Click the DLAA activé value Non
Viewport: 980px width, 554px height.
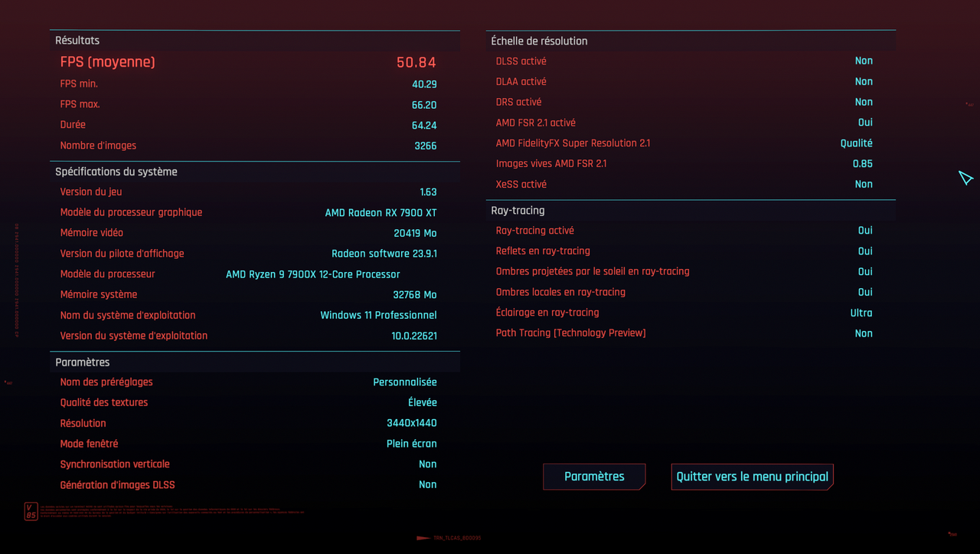tap(864, 81)
